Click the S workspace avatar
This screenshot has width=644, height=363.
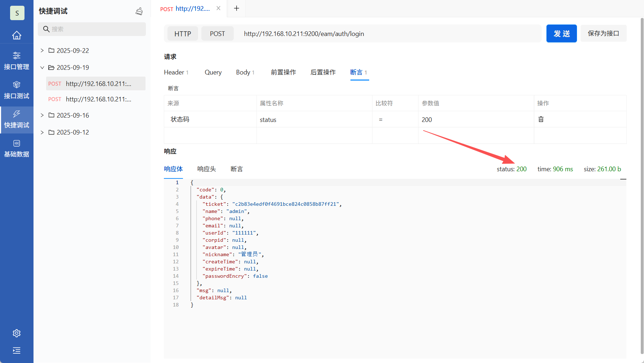pyautogui.click(x=17, y=13)
